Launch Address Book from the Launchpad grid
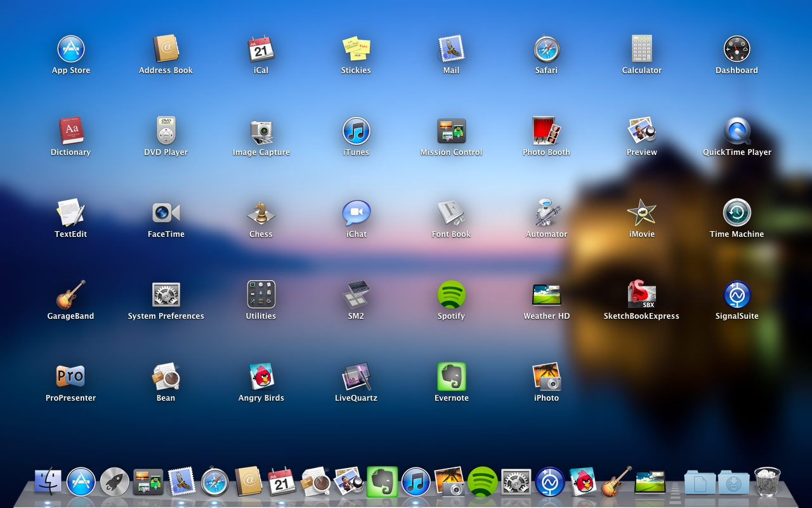The width and height of the screenshot is (812, 508). 166,50
